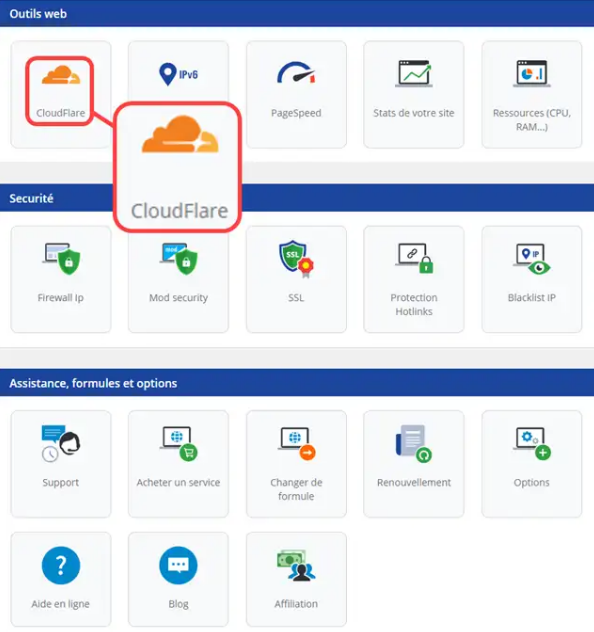Image resolution: width=594 pixels, height=632 pixels.
Task: Select the SSL label
Action: 296,297
